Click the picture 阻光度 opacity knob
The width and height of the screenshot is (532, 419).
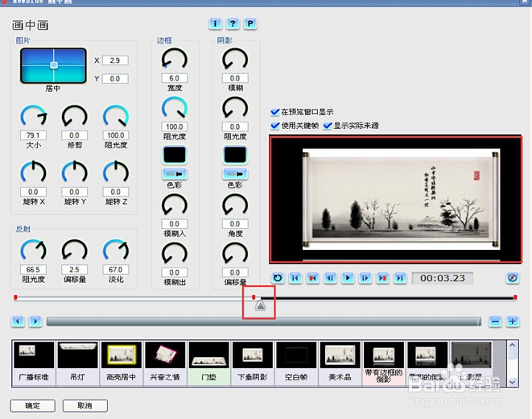[116, 117]
